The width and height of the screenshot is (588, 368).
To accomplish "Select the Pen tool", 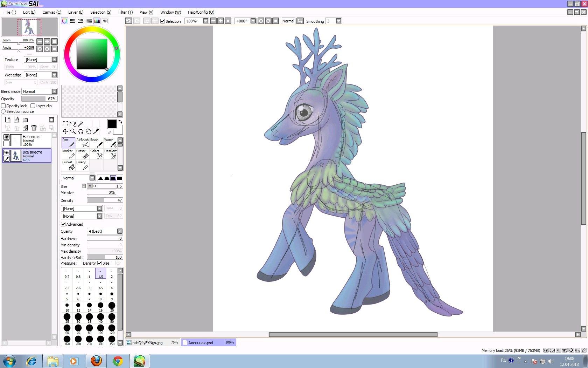I will point(68,143).
